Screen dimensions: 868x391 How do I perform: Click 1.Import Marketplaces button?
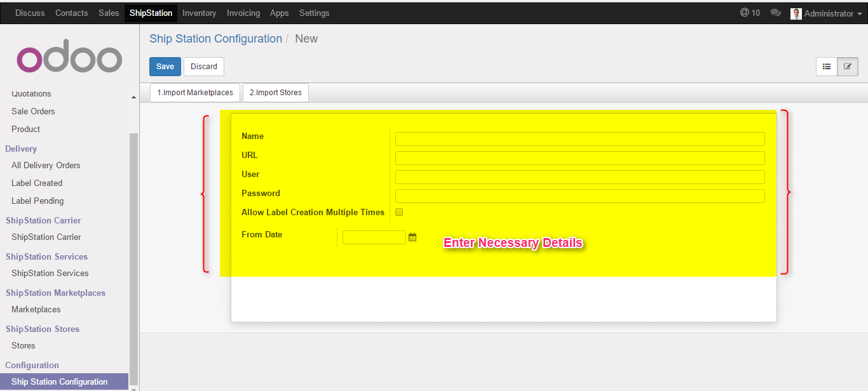pyautogui.click(x=195, y=93)
